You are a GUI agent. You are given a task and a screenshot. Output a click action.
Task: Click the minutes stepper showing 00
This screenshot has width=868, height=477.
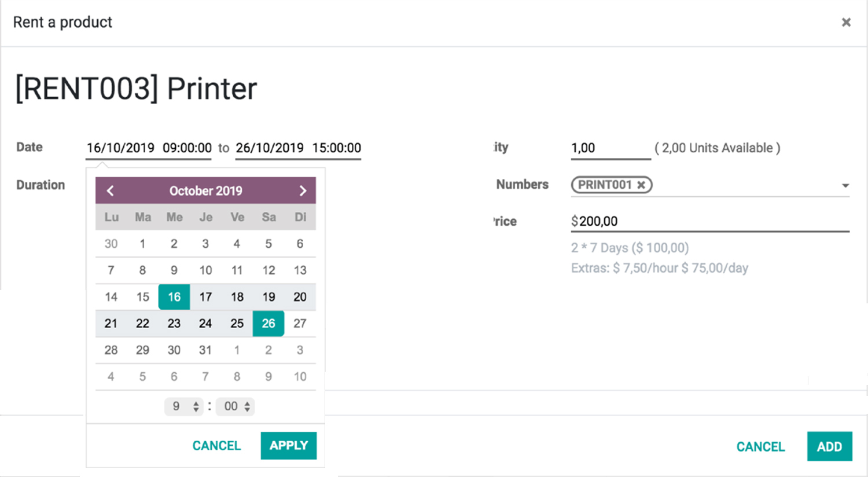236,406
